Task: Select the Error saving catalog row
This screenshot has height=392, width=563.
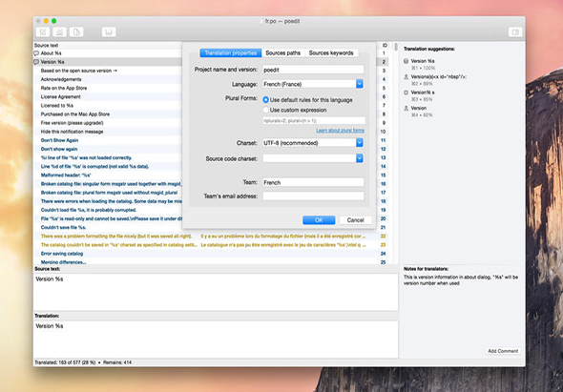Action: (211, 254)
